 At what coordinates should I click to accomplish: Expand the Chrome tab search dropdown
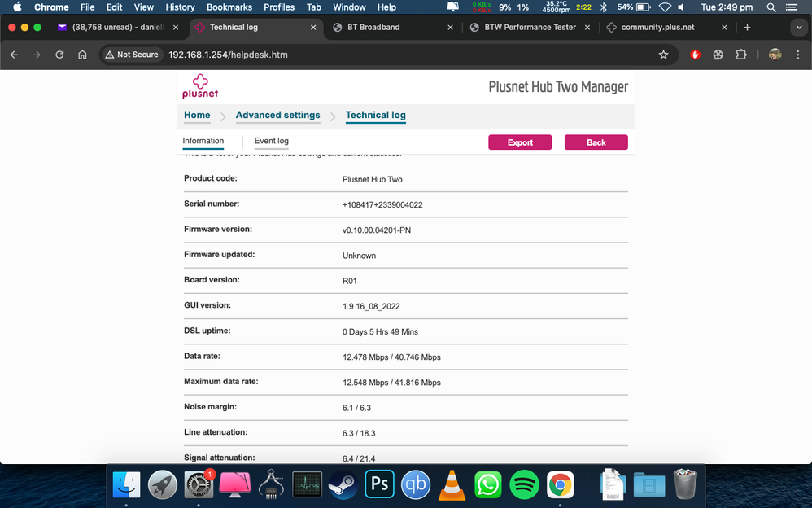tap(798, 27)
